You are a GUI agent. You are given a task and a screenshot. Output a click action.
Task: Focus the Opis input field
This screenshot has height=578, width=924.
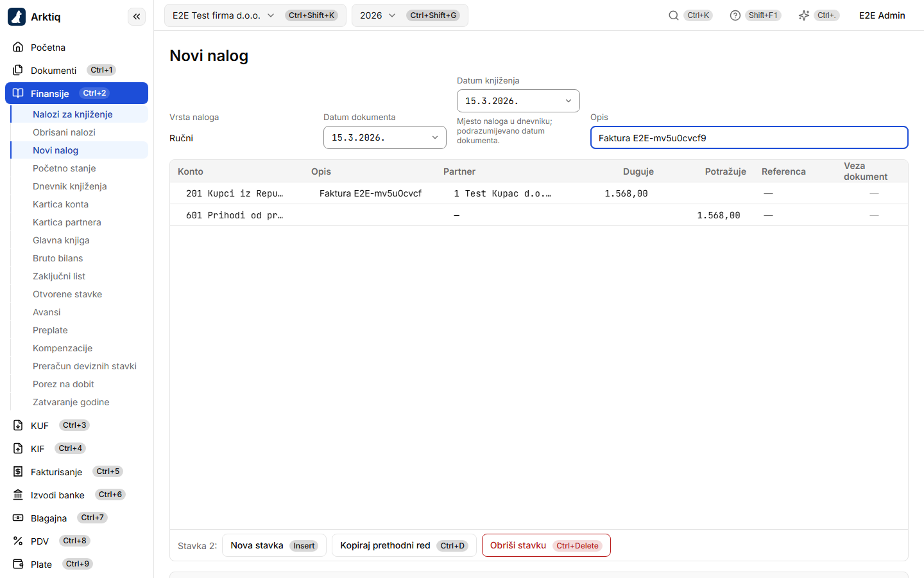click(749, 137)
